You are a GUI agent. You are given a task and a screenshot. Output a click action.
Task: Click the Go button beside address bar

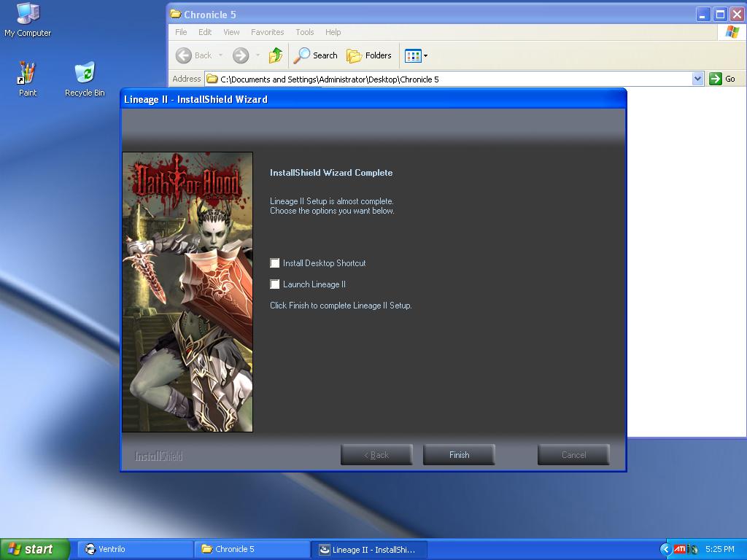(x=722, y=79)
